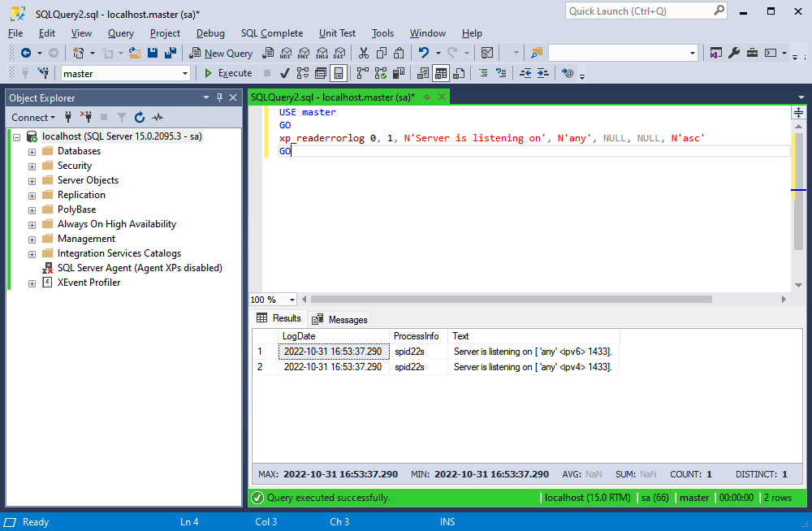The image size is (812, 531).
Task: Open the Find combo box dropdown arrow
Action: 693,53
